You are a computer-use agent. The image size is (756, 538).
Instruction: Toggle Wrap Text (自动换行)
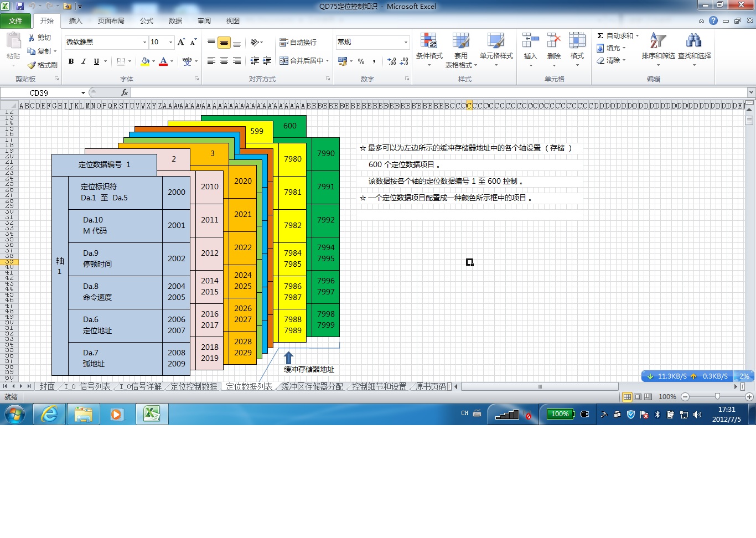(298, 42)
